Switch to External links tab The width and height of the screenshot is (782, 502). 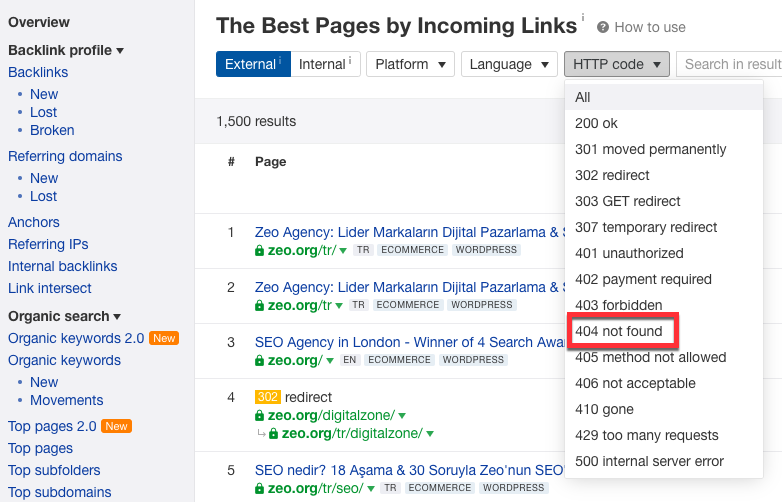[x=253, y=64]
